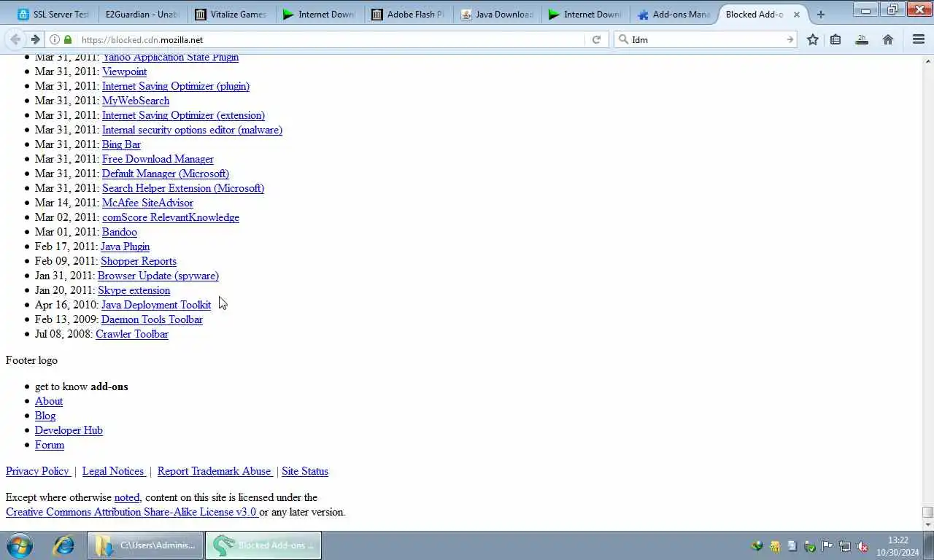
Task: Switch to Add-ons Manager tab
Action: pos(673,15)
